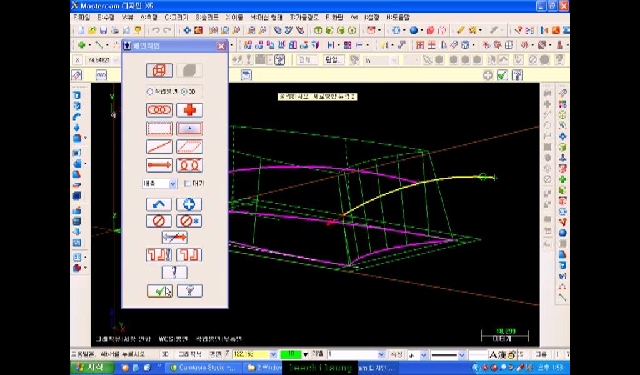The image size is (640, 375).
Task: Enable the checkbox beside the inside dropdown
Action: [187, 184]
